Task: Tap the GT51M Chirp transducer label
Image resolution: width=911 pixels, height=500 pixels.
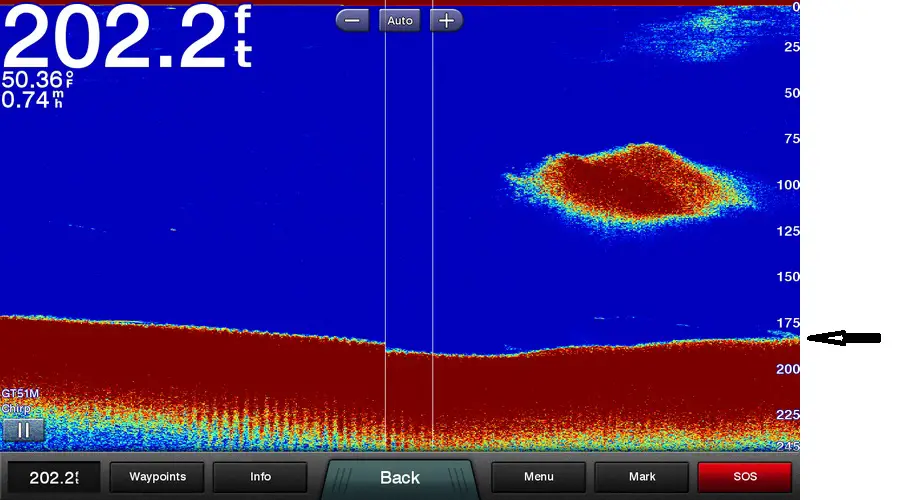Action: [x=20, y=401]
